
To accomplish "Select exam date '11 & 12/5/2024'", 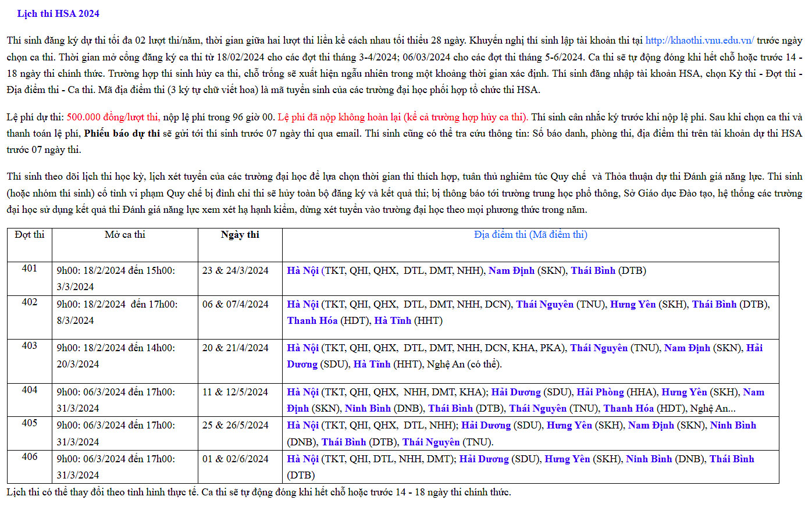I will coord(236,392).
